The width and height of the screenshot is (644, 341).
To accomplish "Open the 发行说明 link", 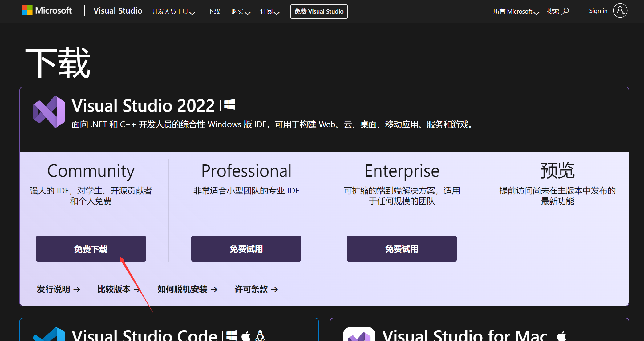I will point(59,289).
